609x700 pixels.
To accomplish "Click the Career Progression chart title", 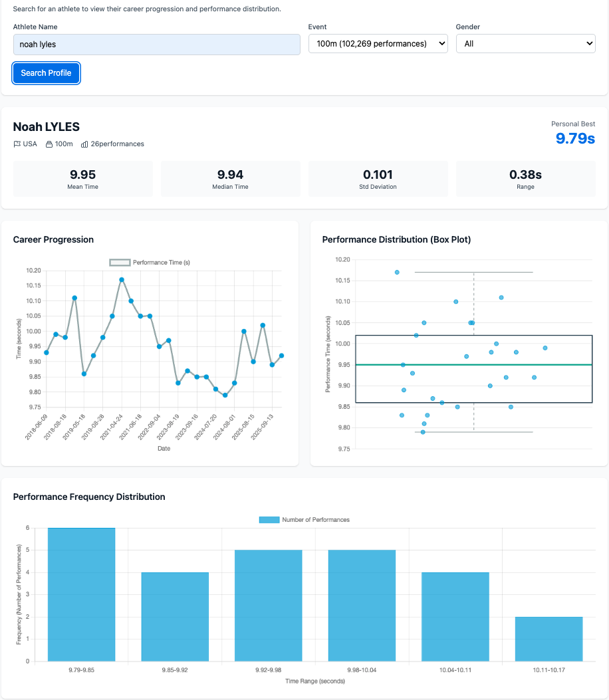I will (x=53, y=240).
